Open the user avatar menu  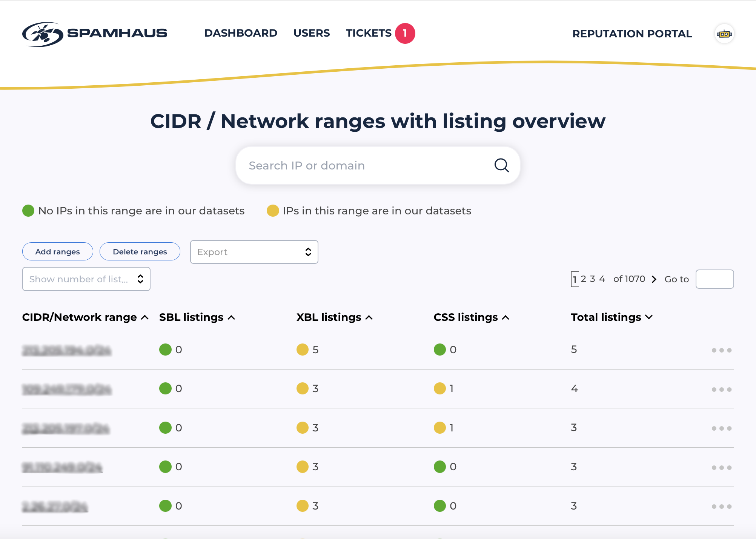tap(724, 34)
